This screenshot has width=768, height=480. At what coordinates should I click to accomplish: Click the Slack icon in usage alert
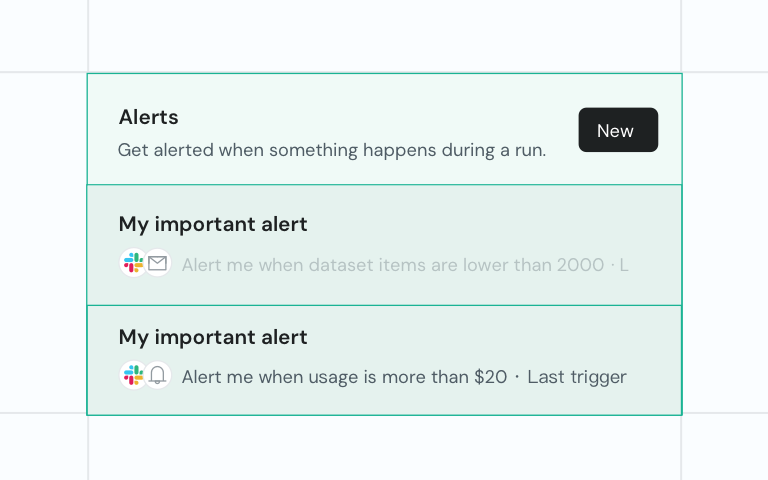(133, 376)
